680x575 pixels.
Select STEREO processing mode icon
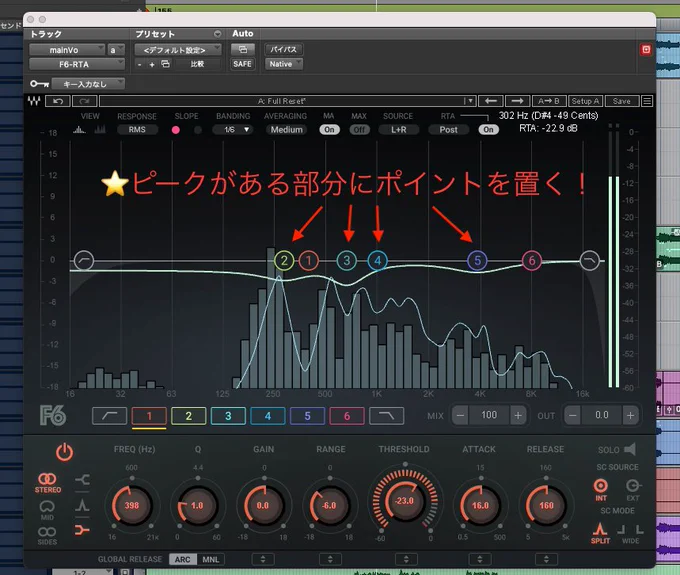pos(47,483)
